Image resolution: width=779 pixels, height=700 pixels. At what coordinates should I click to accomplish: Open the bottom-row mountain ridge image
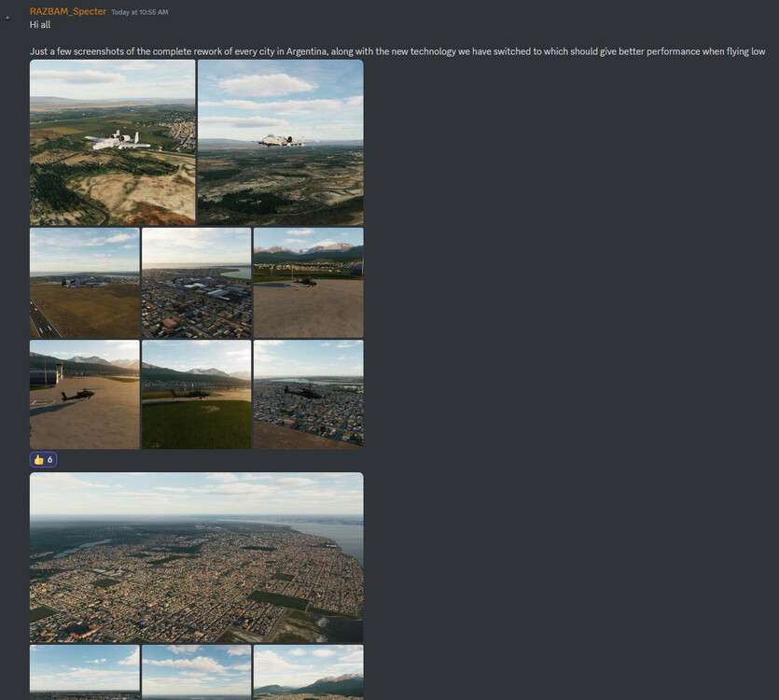[308, 672]
